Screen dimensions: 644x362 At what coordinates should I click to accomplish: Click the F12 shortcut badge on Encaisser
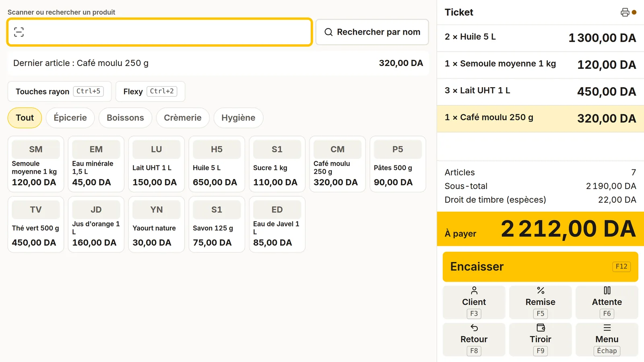621,267
